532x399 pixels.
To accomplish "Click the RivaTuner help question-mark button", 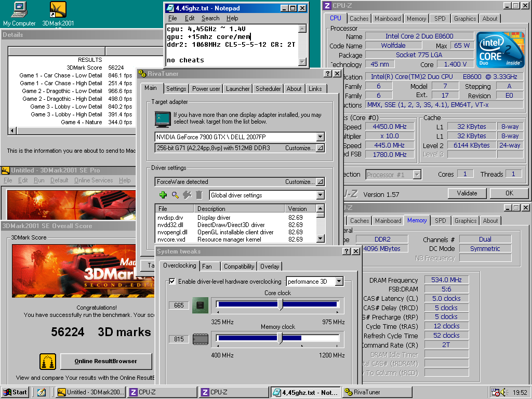I will [328, 74].
